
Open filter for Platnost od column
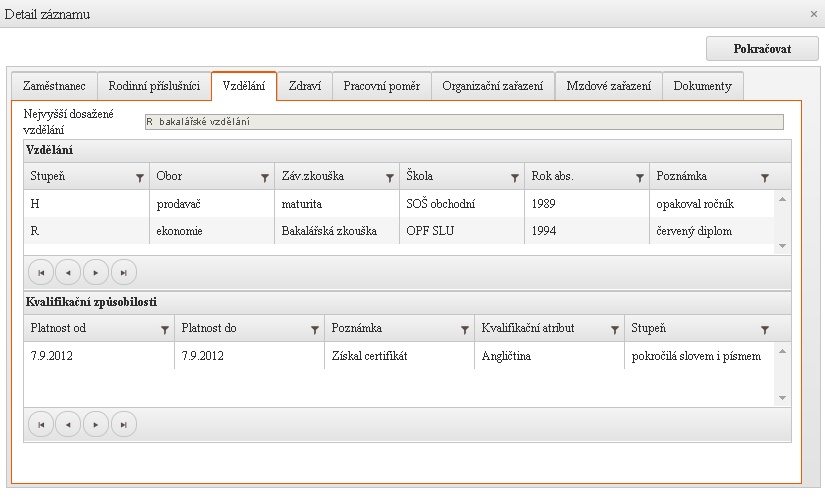pos(165,329)
